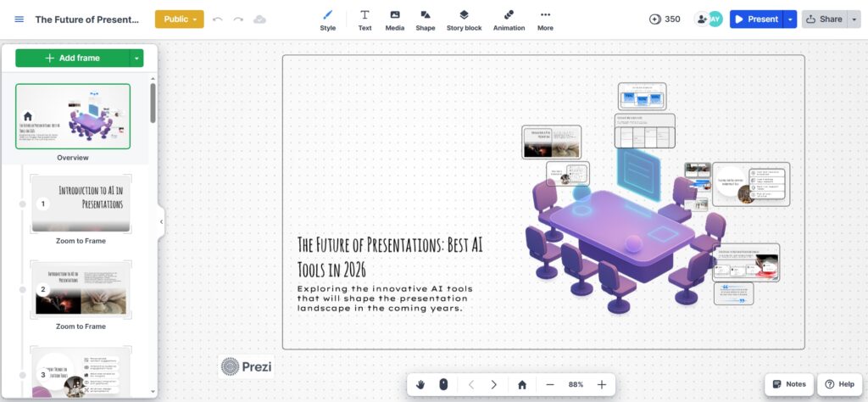Open presenter Notes
Image resolution: width=868 pixels, height=402 pixels.
click(789, 384)
